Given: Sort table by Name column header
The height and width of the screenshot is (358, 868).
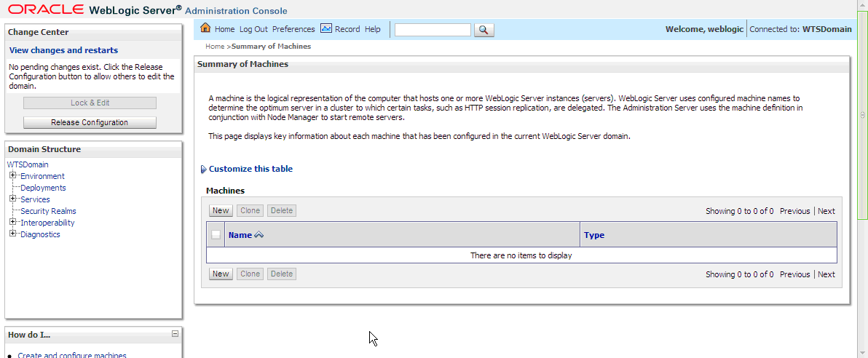Looking at the screenshot, I should [240, 234].
